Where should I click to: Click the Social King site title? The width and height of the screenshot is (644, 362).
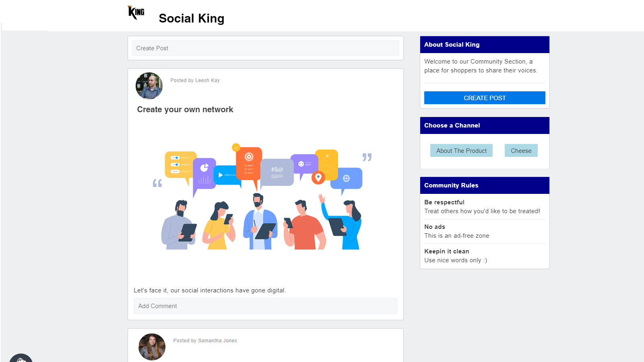(x=191, y=19)
